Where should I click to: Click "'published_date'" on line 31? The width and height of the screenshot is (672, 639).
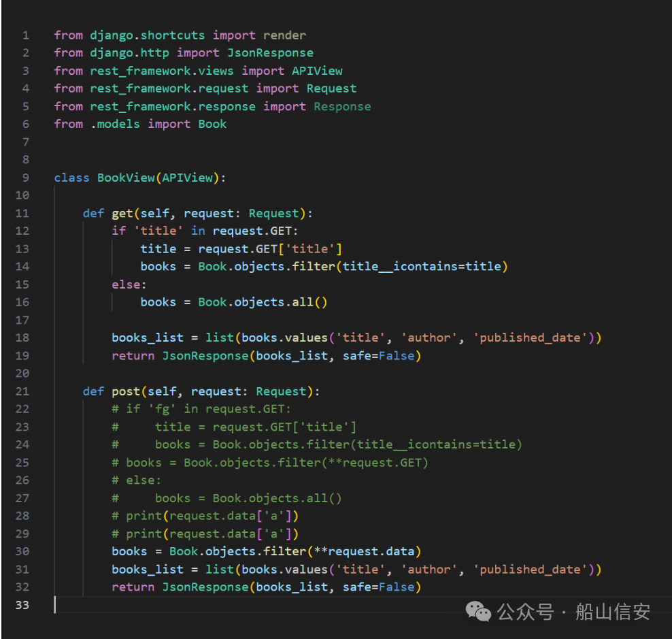tap(530, 569)
